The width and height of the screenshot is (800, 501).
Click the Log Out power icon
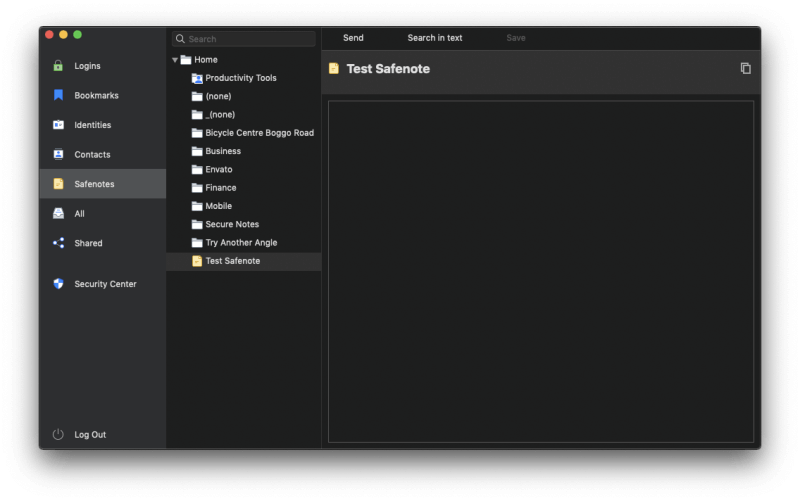click(x=58, y=434)
